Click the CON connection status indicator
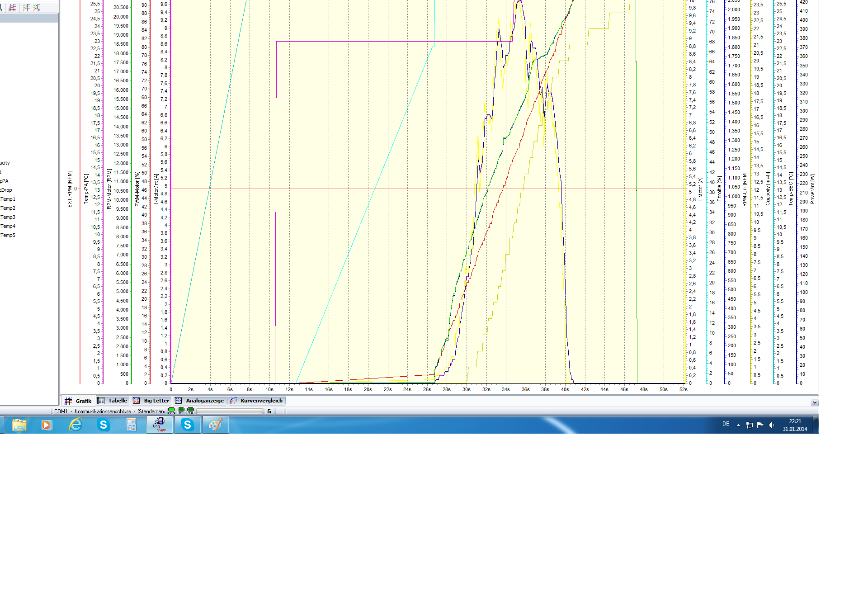The height and width of the screenshot is (610, 868). 171,411
